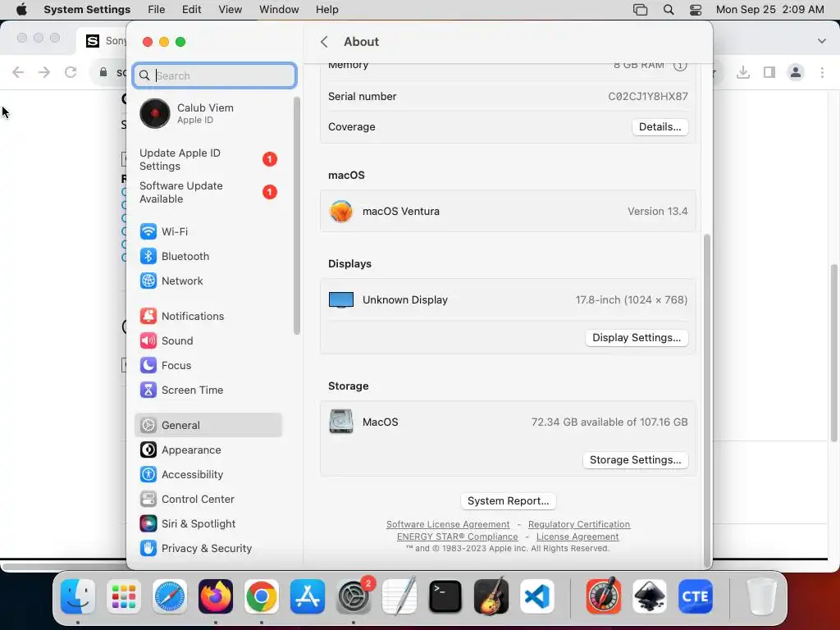The height and width of the screenshot is (630, 840).
Task: Select General in the sidebar
Action: tap(208, 426)
